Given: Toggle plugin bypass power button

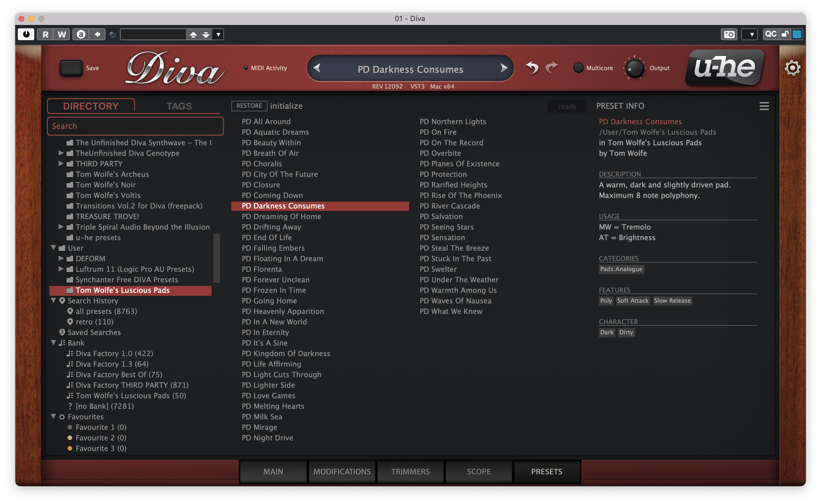Looking at the screenshot, I should pos(26,34).
